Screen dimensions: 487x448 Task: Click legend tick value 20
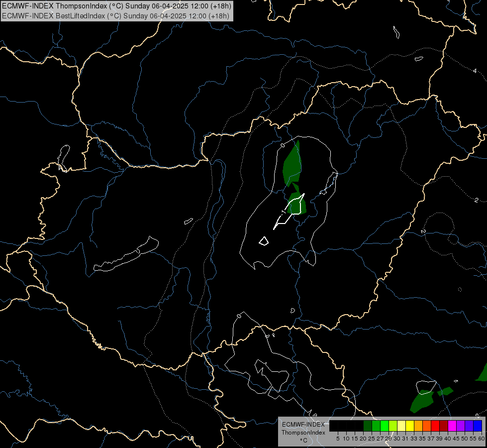(364, 439)
